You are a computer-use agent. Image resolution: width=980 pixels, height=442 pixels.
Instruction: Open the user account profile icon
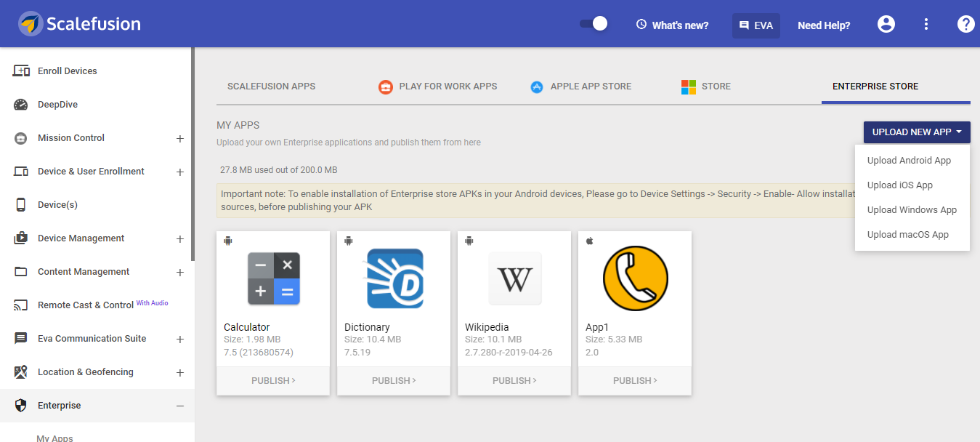[x=886, y=24]
